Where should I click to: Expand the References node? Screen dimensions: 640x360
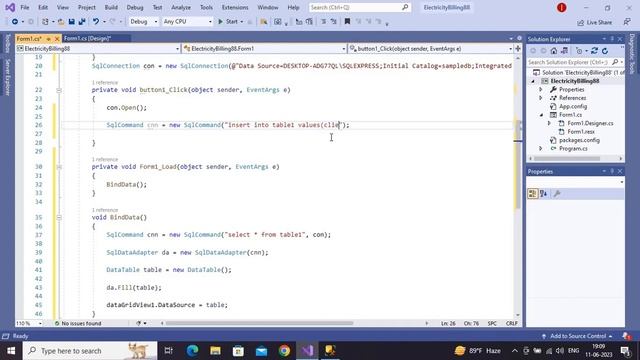pos(541,98)
